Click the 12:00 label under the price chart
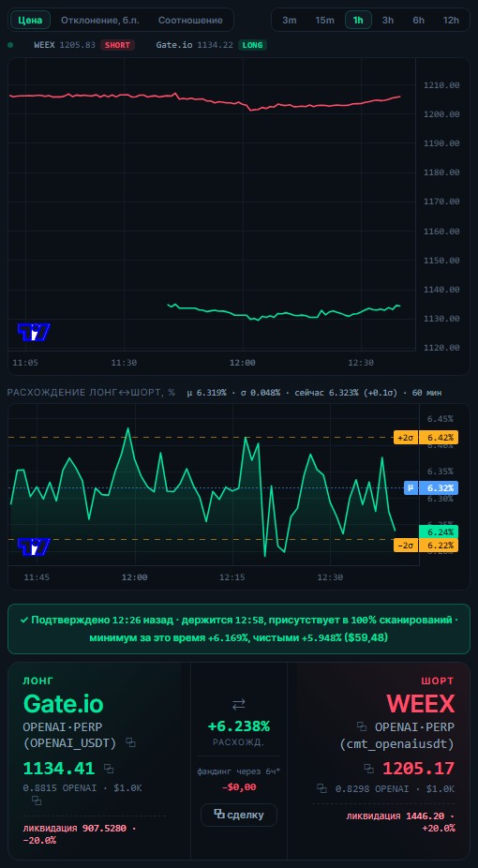 [243, 363]
